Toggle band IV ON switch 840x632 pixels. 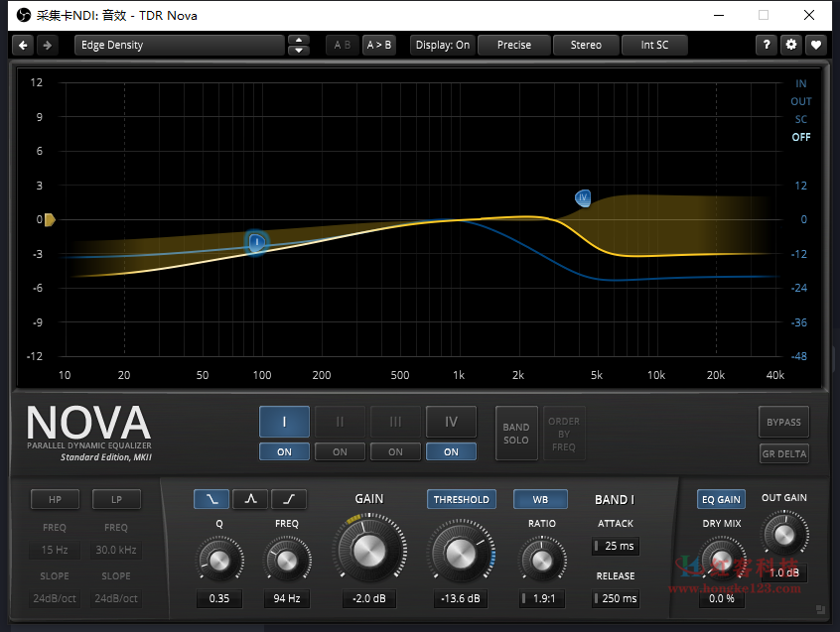pos(451,451)
